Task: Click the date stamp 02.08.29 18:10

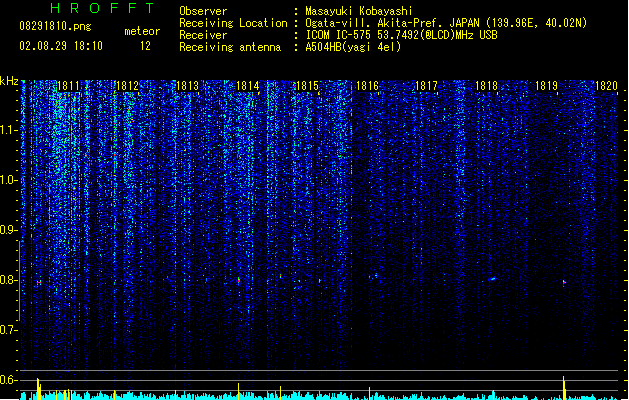Action: [61, 46]
